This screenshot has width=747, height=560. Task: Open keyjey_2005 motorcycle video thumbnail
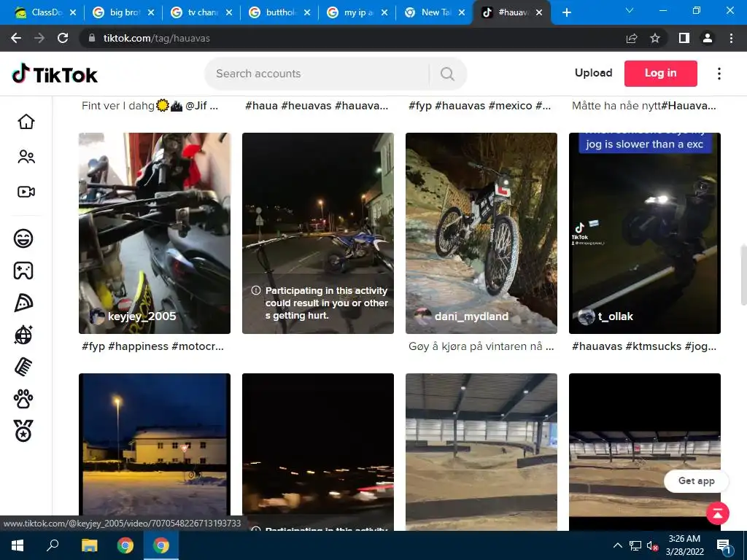pyautogui.click(x=155, y=233)
